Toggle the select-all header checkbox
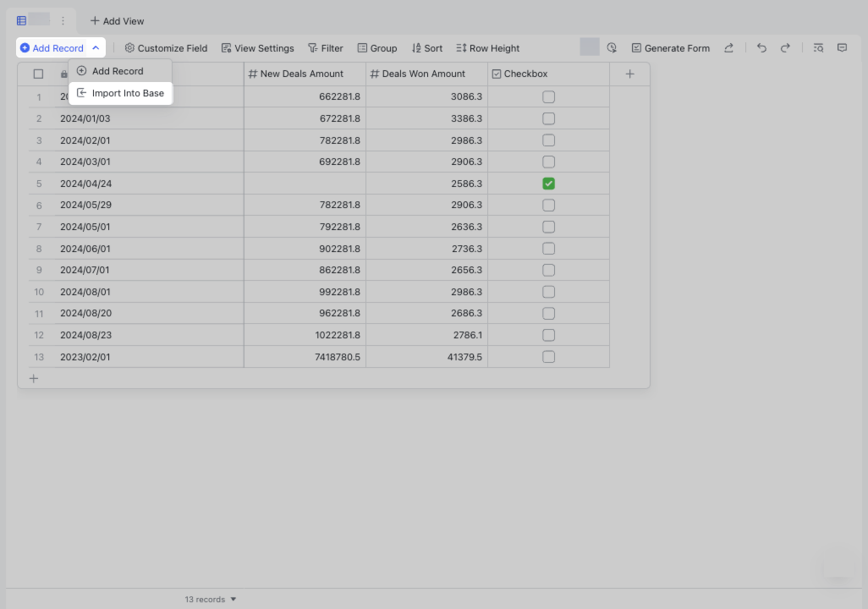This screenshot has height=609, width=868. click(38, 74)
